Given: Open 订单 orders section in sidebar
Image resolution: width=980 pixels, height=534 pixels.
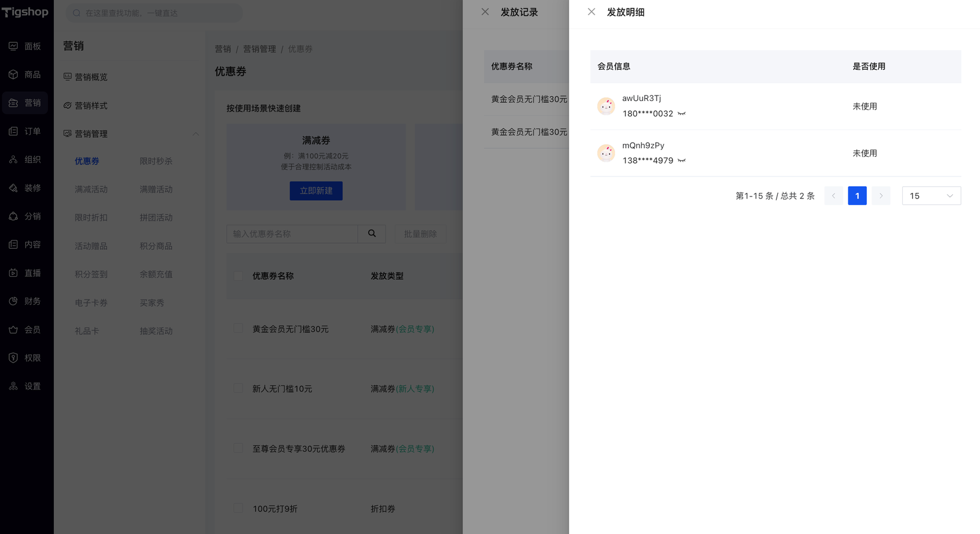Looking at the screenshot, I should [26, 131].
